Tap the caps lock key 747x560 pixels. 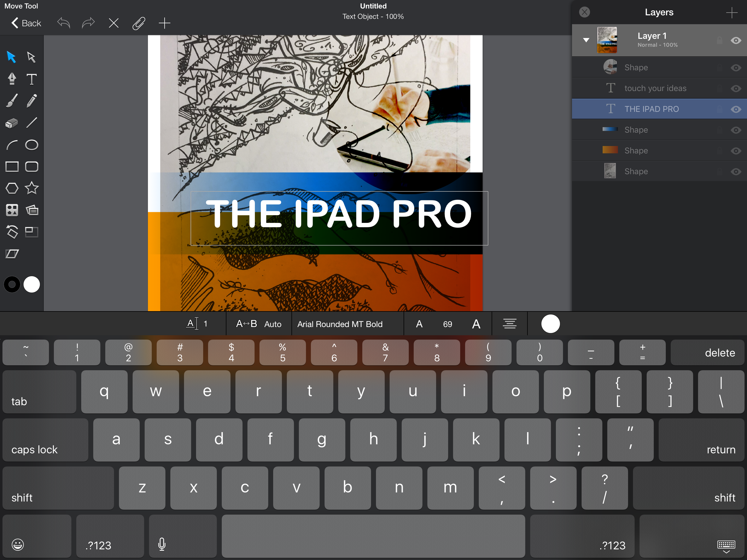point(45,440)
